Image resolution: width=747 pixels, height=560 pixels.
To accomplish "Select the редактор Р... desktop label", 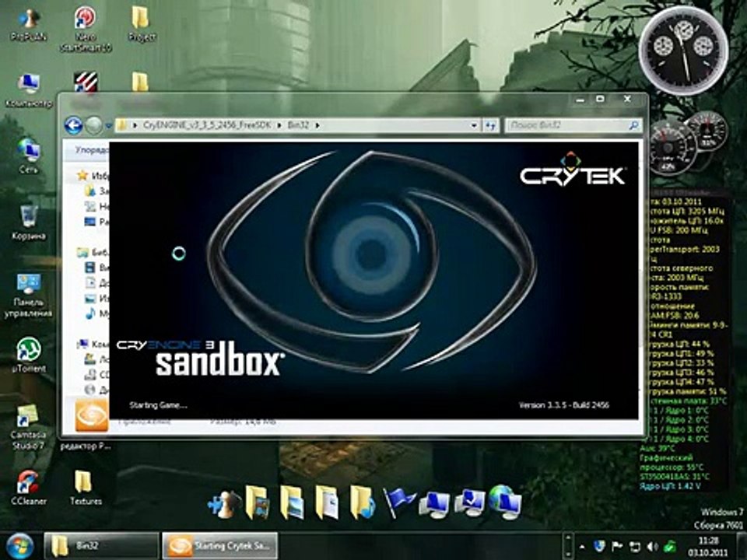I will (x=86, y=446).
